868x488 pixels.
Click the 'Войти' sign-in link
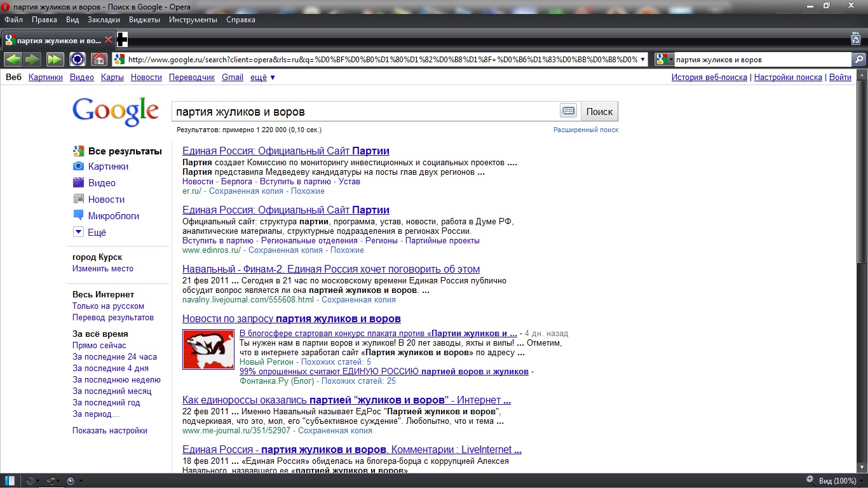pyautogui.click(x=840, y=78)
